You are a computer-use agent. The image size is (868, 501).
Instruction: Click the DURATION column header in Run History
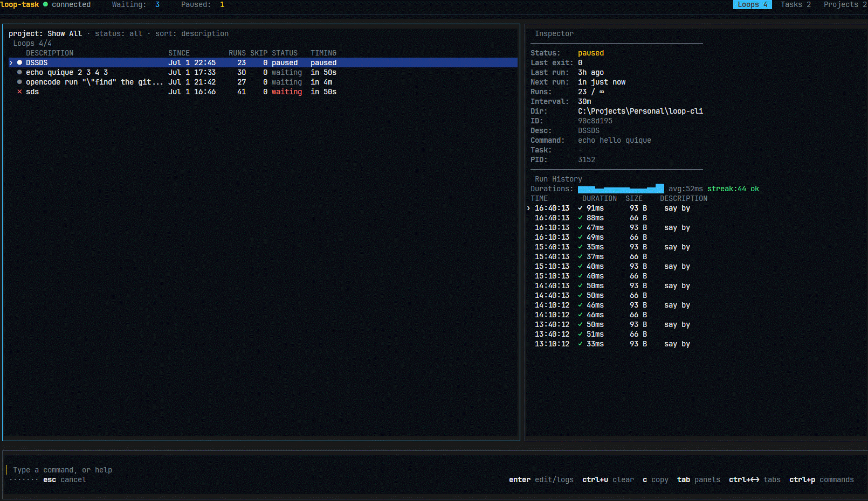(600, 198)
